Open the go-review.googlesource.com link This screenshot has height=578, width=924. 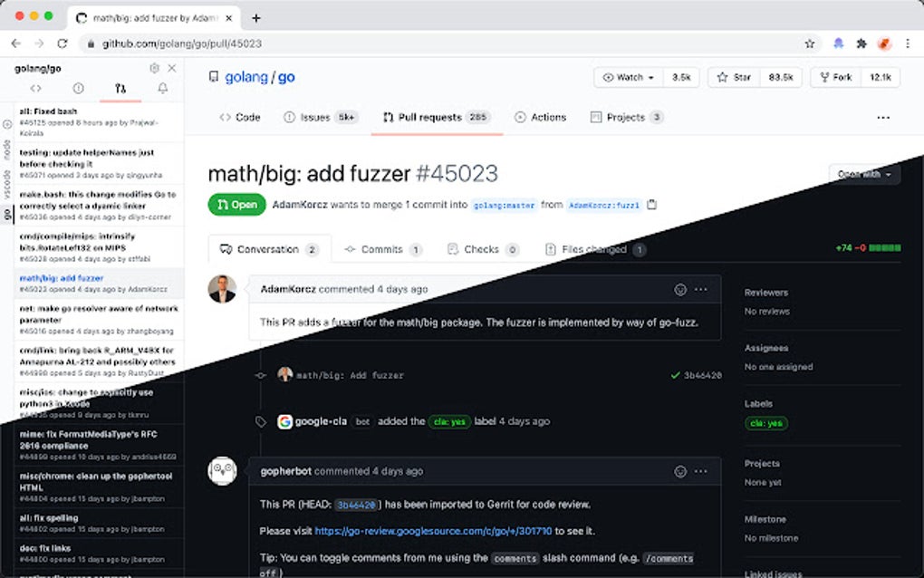(x=433, y=531)
